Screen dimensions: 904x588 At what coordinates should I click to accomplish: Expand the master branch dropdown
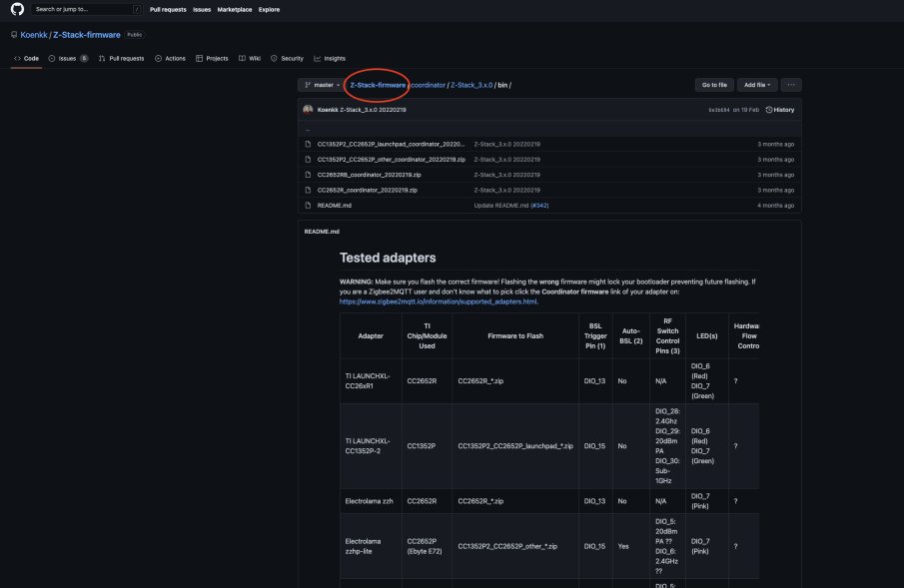[322, 85]
